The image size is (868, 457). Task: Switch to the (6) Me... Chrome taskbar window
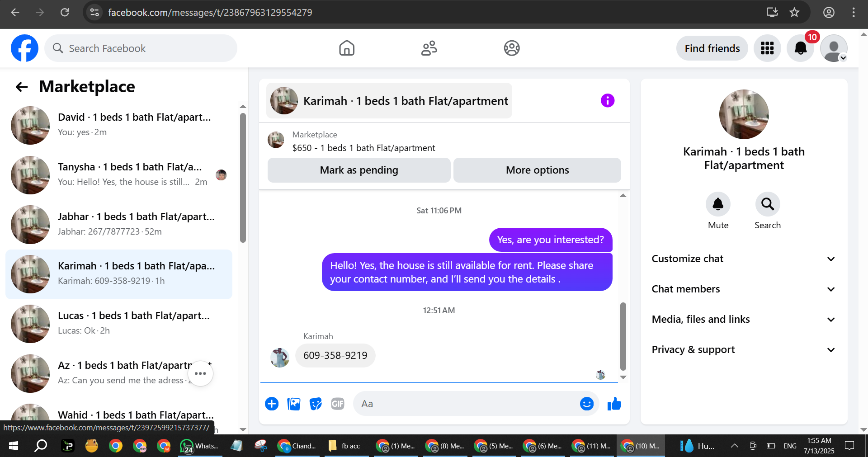point(542,446)
